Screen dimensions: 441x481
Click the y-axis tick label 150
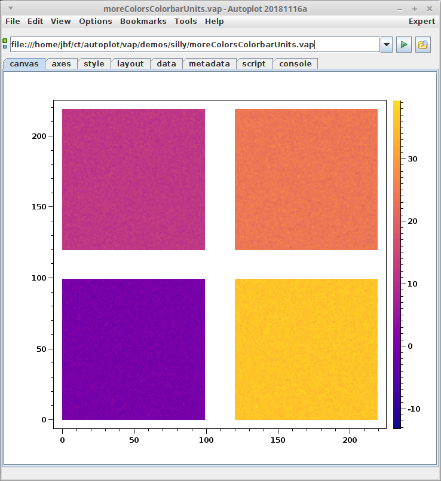point(39,207)
